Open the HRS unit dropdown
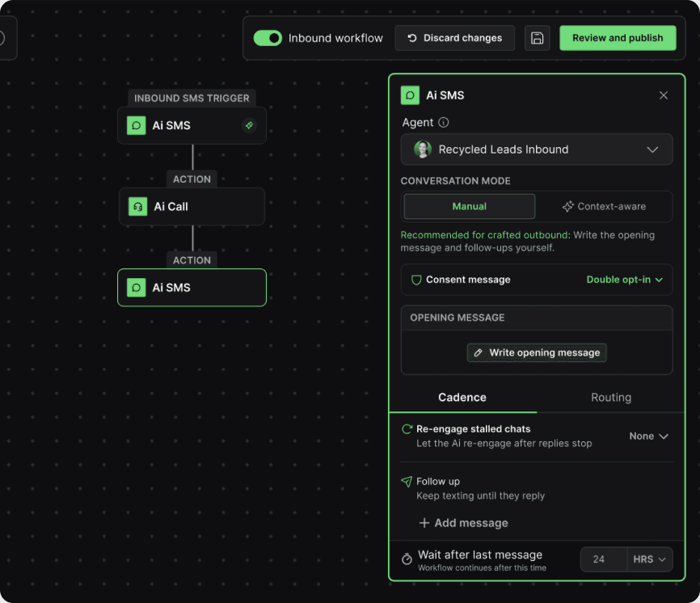The width and height of the screenshot is (700, 603). 650,559
